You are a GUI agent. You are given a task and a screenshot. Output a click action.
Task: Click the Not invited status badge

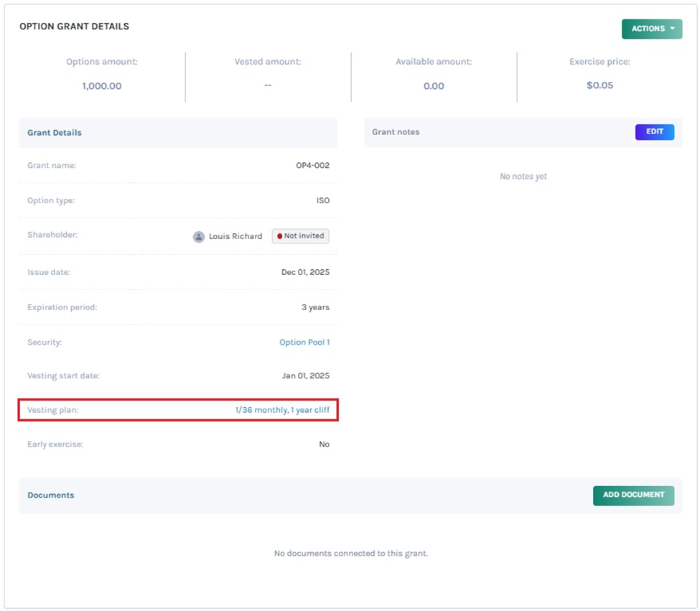[300, 236]
